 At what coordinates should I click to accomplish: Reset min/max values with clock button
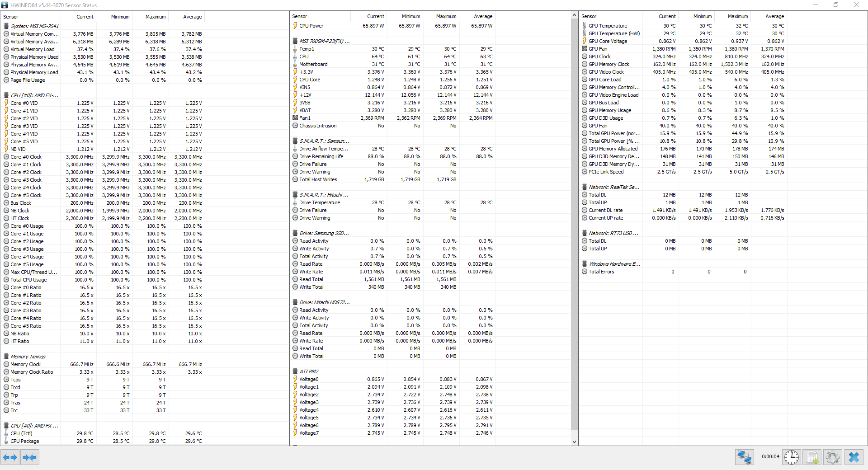[791, 457]
